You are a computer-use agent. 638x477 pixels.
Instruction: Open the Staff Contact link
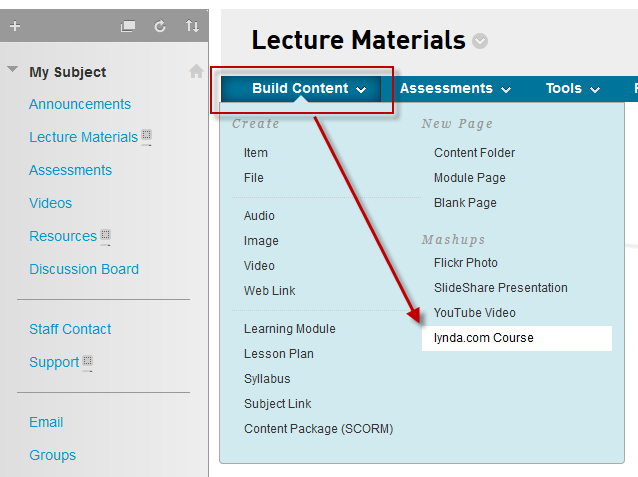[70, 329]
